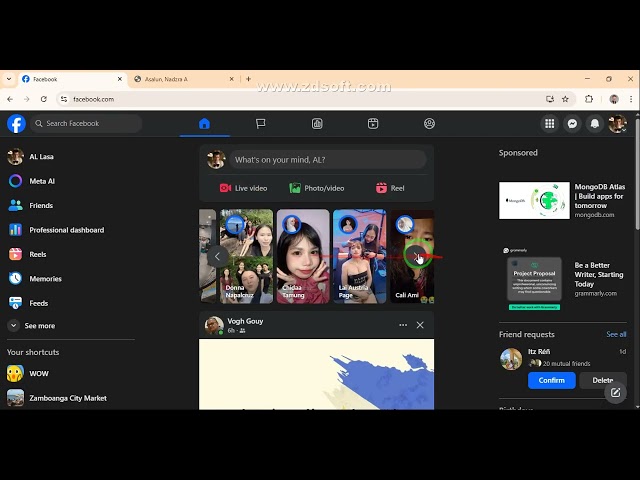The height and width of the screenshot is (480, 640).
Task: Open new message compose button
Action: tap(616, 393)
